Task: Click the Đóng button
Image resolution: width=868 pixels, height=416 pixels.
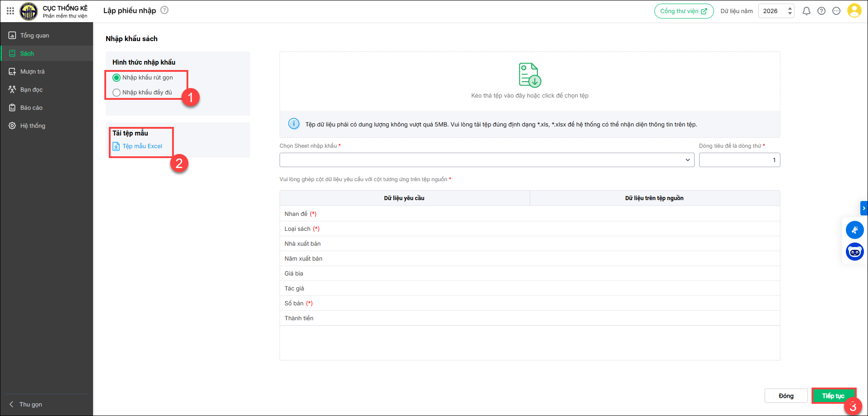Action: 786,396
